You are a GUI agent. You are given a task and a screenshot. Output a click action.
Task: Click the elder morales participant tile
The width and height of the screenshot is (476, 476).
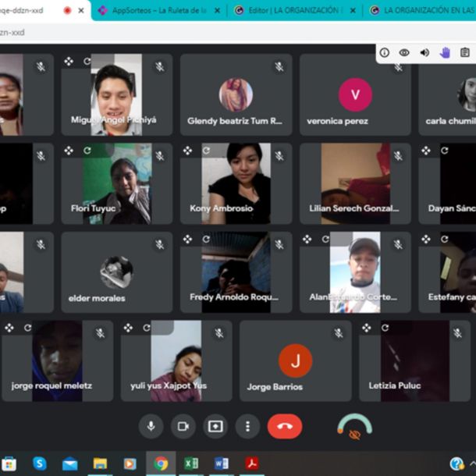coord(116,272)
